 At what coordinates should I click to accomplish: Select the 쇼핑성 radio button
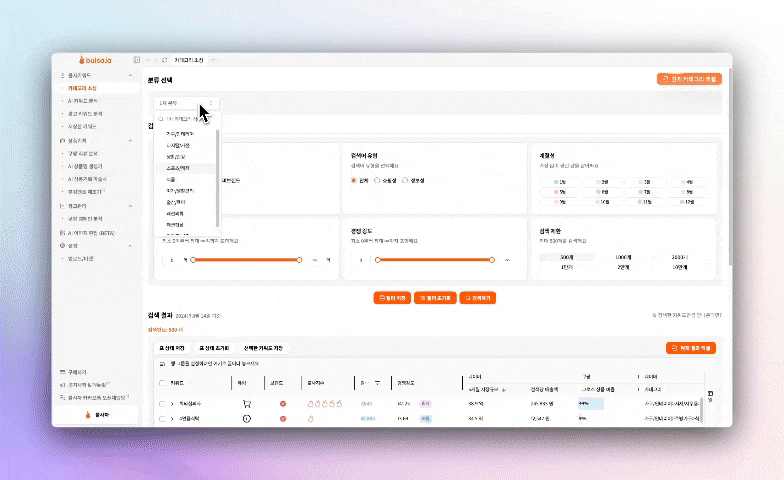(x=377, y=180)
